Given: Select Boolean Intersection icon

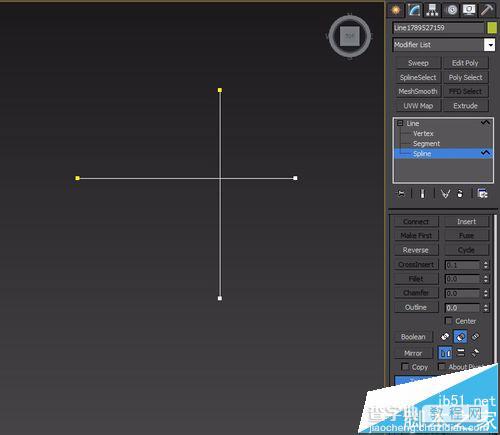Looking at the screenshot, I should pos(476,337).
